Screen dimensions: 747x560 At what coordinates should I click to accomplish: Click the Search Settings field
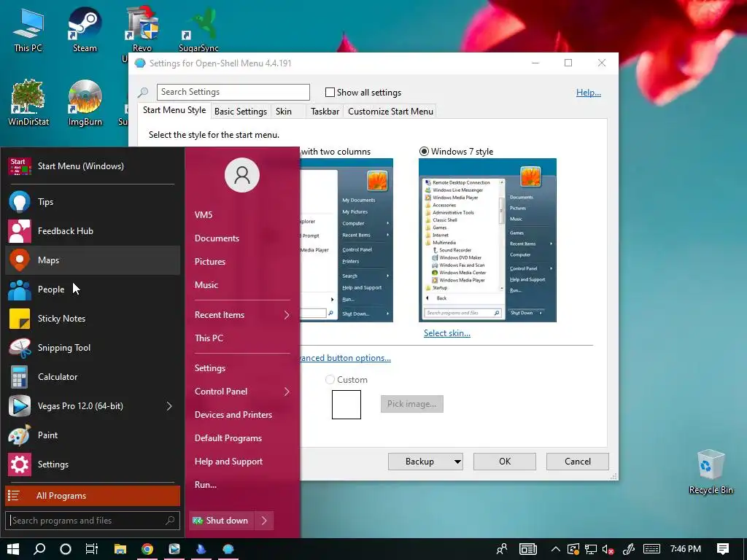233,92
